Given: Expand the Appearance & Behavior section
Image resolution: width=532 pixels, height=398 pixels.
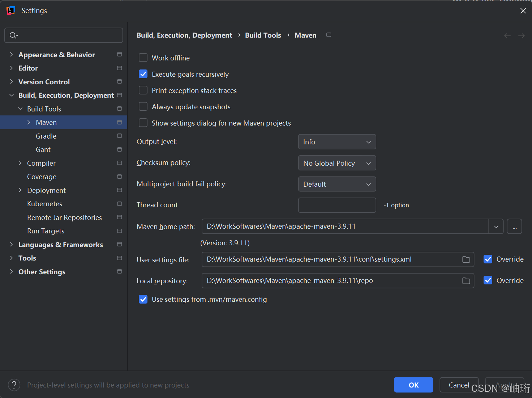Looking at the screenshot, I should click(x=11, y=54).
